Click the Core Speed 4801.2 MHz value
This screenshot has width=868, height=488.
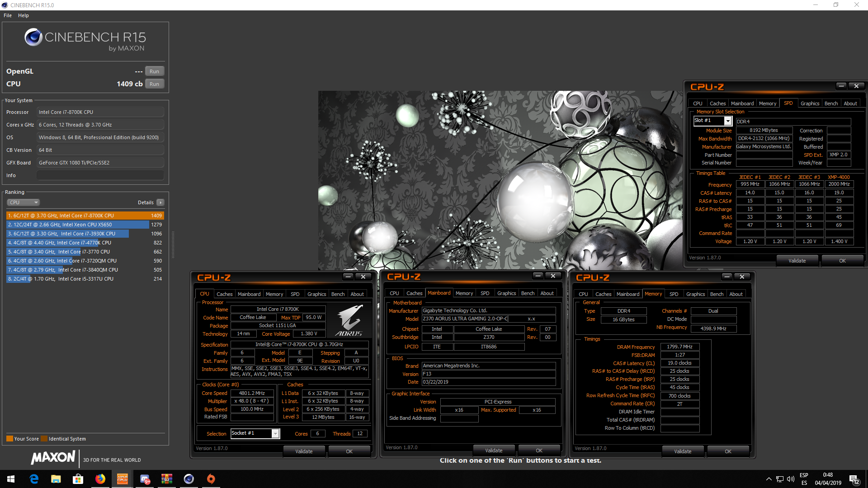point(252,393)
